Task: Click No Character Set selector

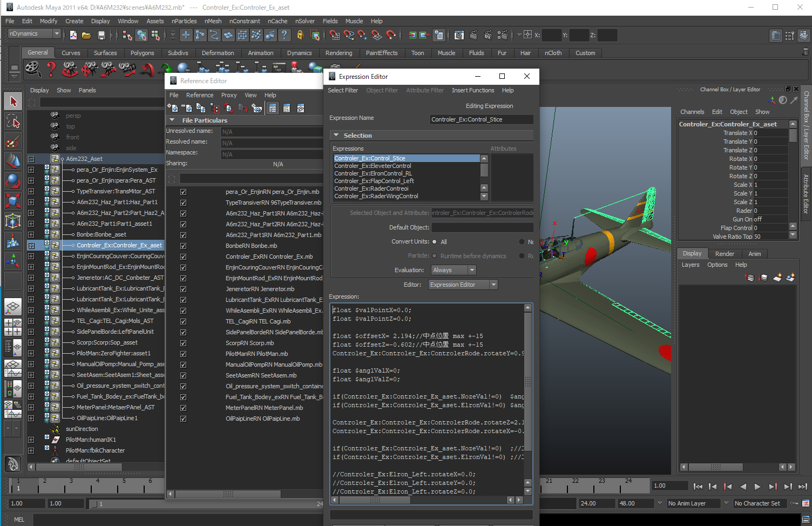Action: [760, 503]
